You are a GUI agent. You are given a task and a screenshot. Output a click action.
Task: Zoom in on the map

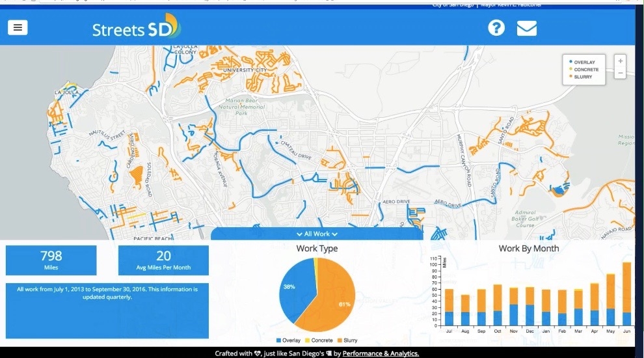coord(620,61)
